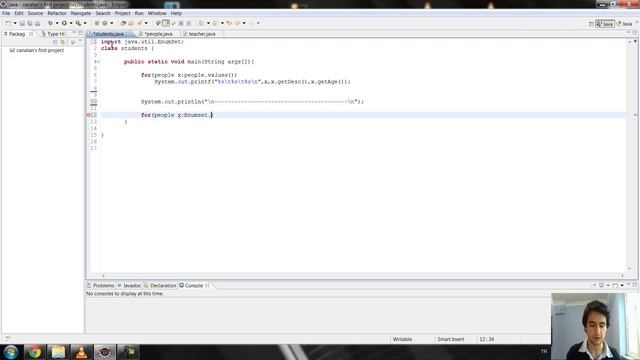The width and height of the screenshot is (640, 360).
Task: Switch to the people.java editor tab
Action: [x=158, y=34]
